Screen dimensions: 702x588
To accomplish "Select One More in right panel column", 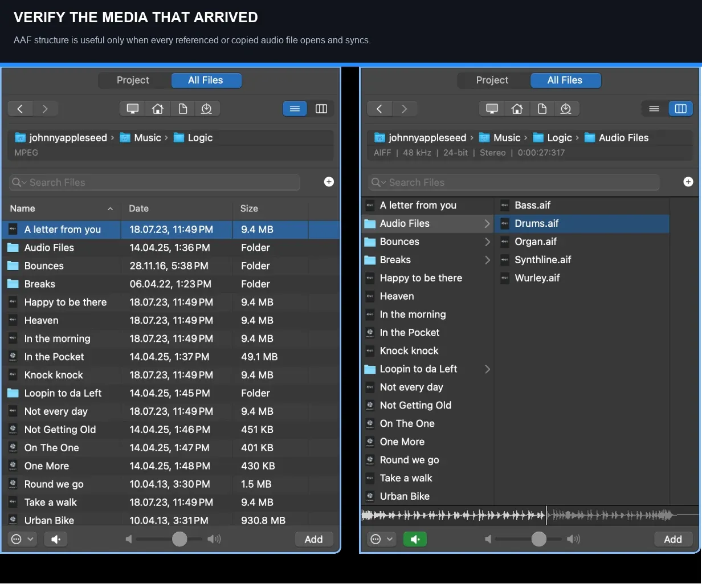I will pyautogui.click(x=427, y=442).
